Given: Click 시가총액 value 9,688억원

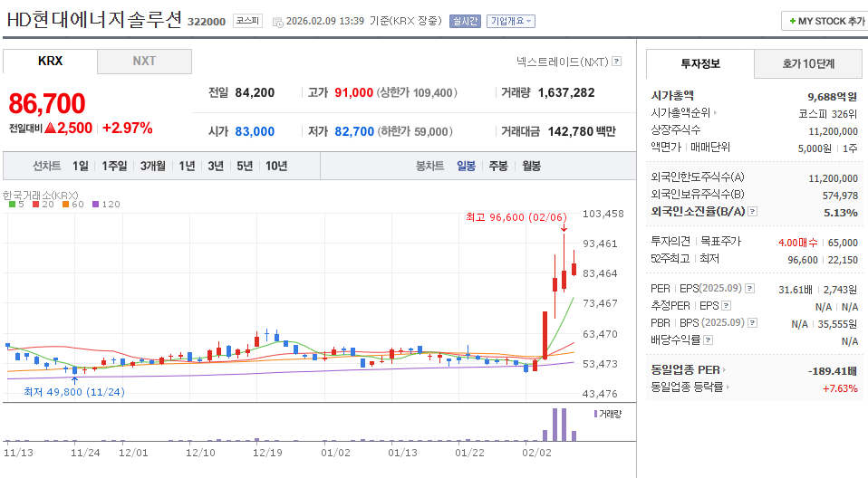Looking at the screenshot, I should pos(832,97).
